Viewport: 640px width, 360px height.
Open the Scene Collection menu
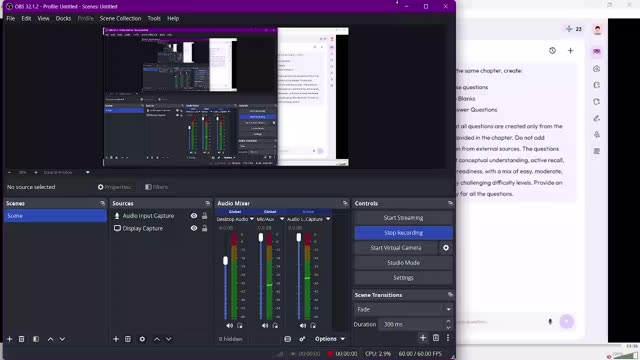point(120,18)
